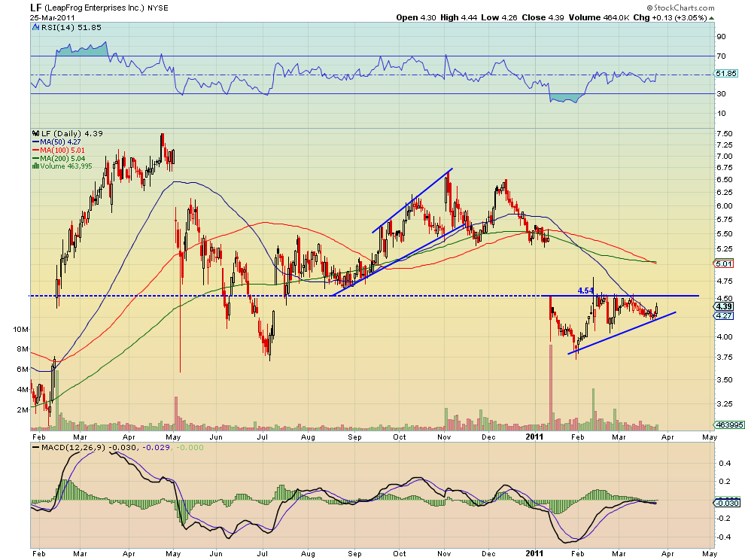745x560 pixels.
Task: Click the MA(100) 5.01 legend entry
Action: pyautogui.click(x=59, y=151)
